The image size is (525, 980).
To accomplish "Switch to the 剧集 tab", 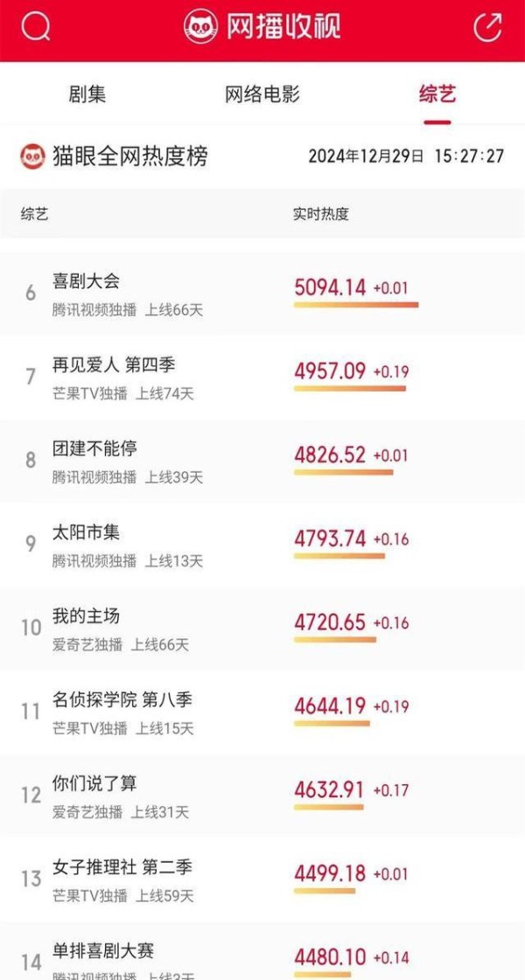I will coord(87,94).
